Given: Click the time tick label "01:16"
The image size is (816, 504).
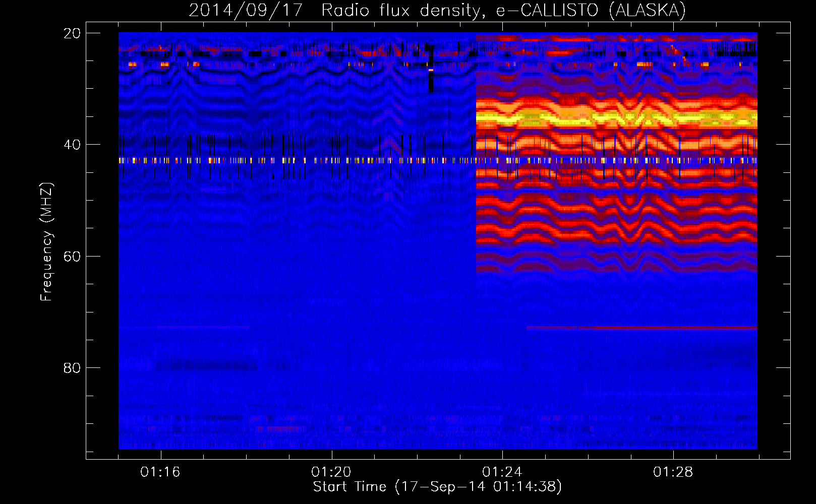Looking at the screenshot, I should click(160, 472).
